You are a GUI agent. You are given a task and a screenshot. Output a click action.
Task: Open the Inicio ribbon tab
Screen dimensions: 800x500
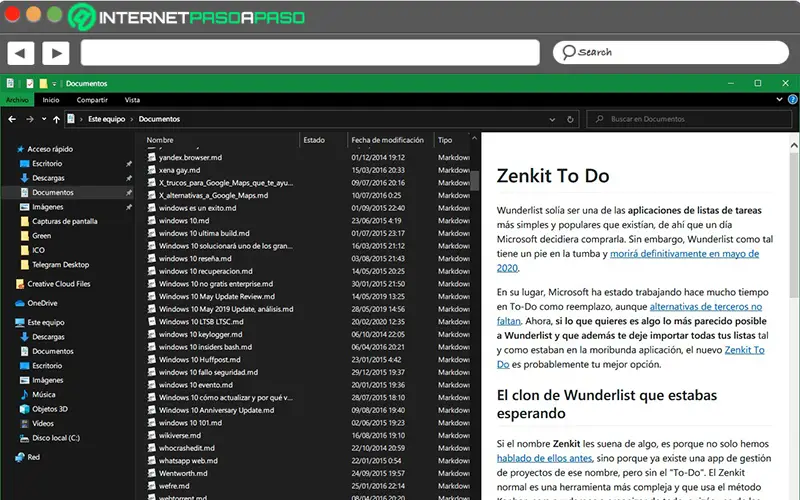coord(51,100)
